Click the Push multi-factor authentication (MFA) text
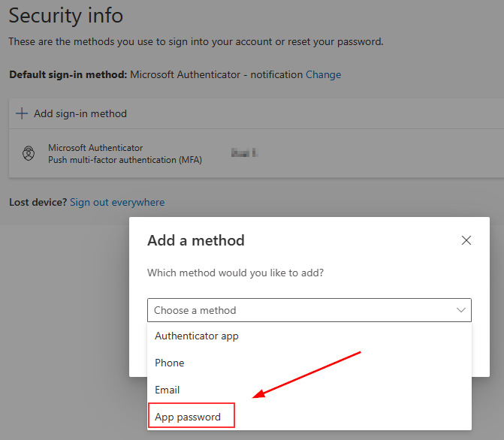This screenshot has width=504, height=440. (x=125, y=160)
